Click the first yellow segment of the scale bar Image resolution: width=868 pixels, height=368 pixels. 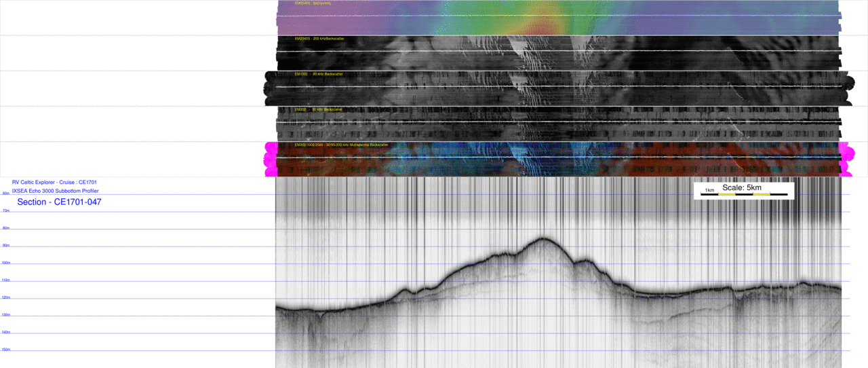tap(727, 195)
